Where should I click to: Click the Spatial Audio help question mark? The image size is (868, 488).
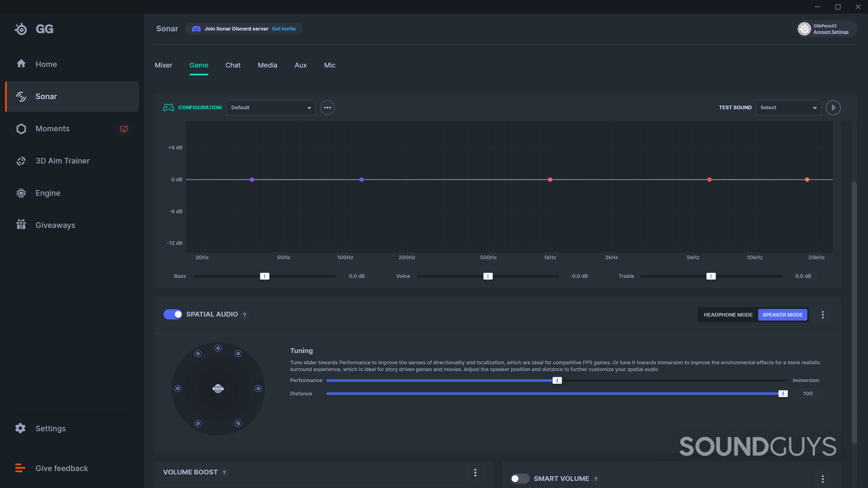tap(244, 315)
